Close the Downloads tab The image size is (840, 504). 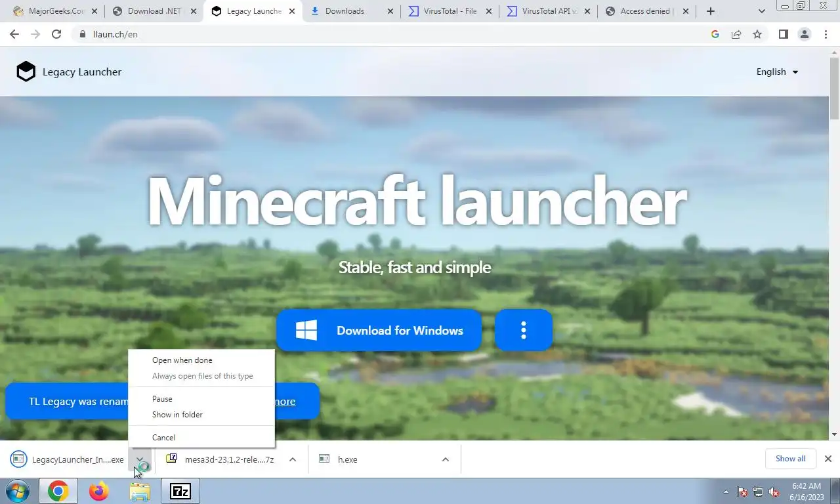pyautogui.click(x=390, y=11)
